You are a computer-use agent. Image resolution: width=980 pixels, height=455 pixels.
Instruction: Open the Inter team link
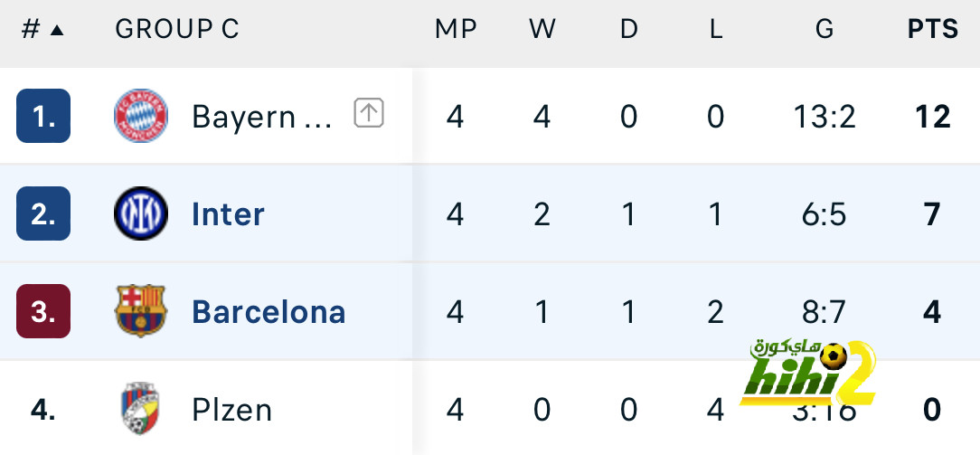point(228,214)
